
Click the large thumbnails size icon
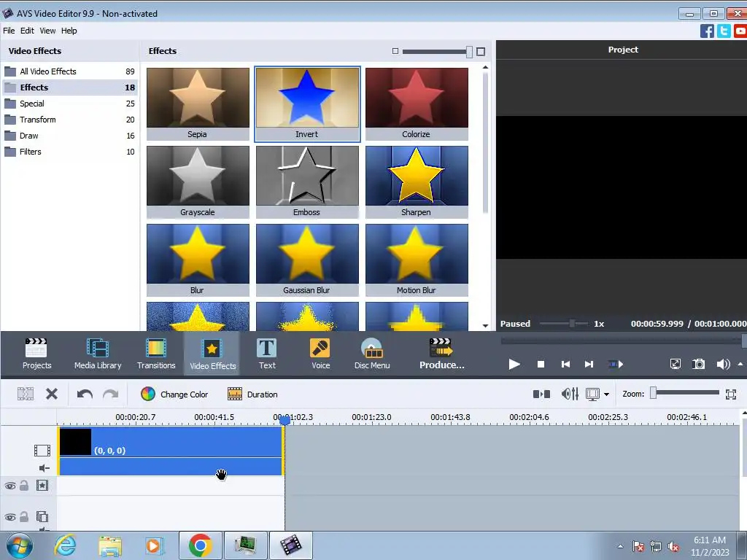point(481,52)
